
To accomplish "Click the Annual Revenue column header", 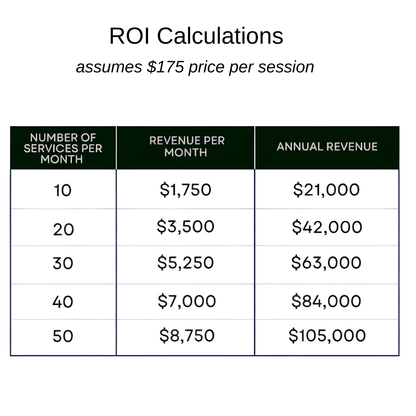I will [x=327, y=148].
